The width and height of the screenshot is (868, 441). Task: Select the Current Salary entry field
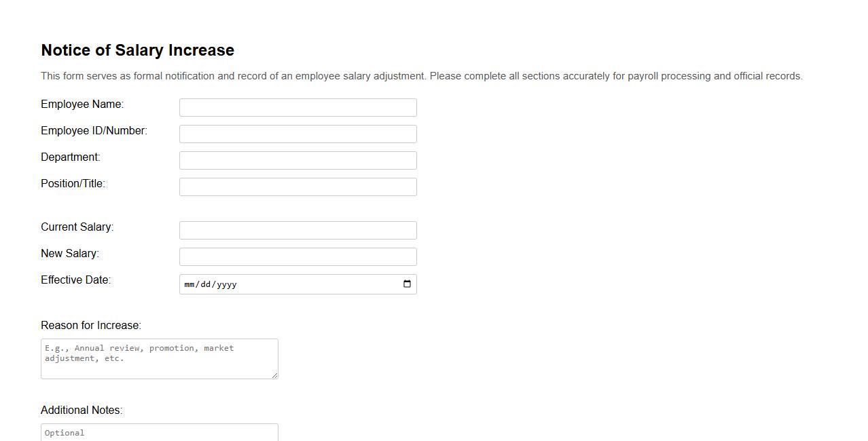coord(297,230)
